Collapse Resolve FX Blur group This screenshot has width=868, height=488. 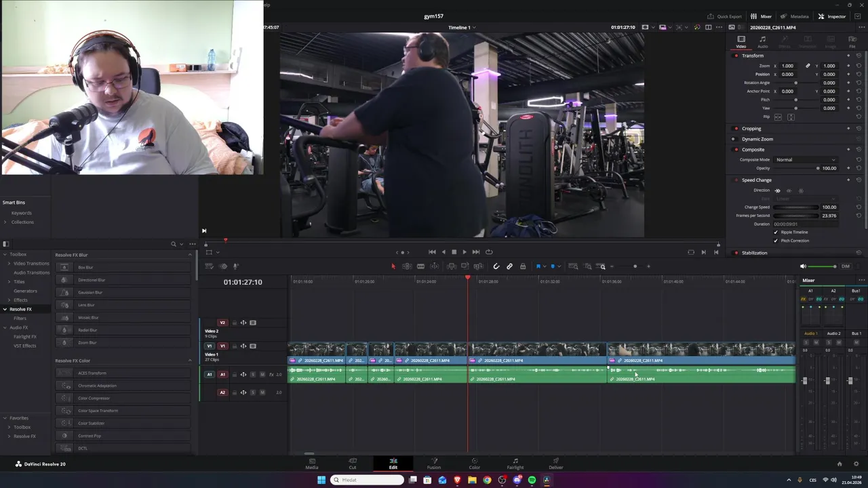[x=190, y=255]
